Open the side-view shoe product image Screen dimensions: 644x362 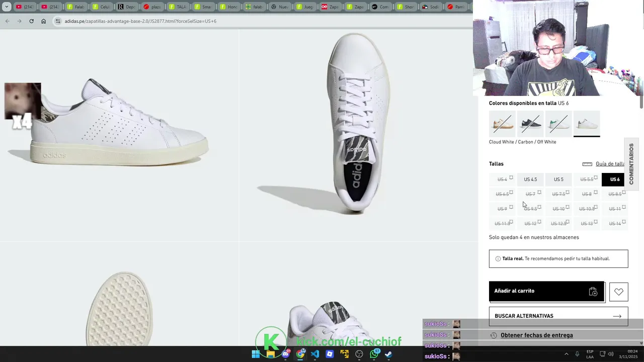[x=119, y=136]
